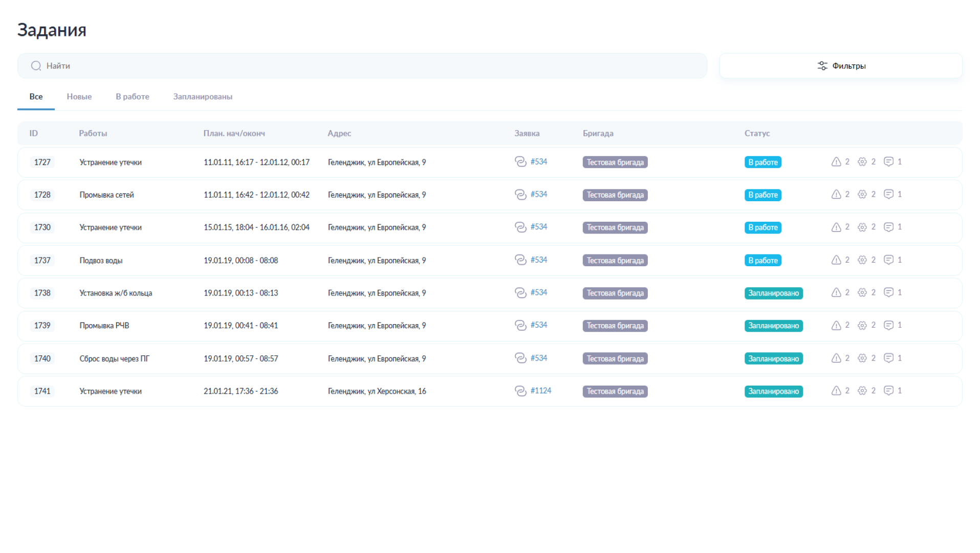Viewport: 980px width, 553px height.
Task: Switch to the Новые tab
Action: (79, 97)
